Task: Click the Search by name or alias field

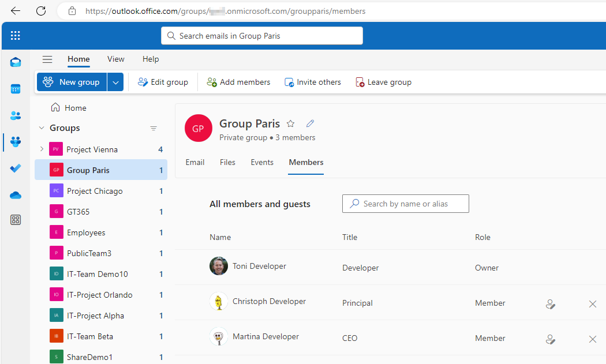Action: 405,204
